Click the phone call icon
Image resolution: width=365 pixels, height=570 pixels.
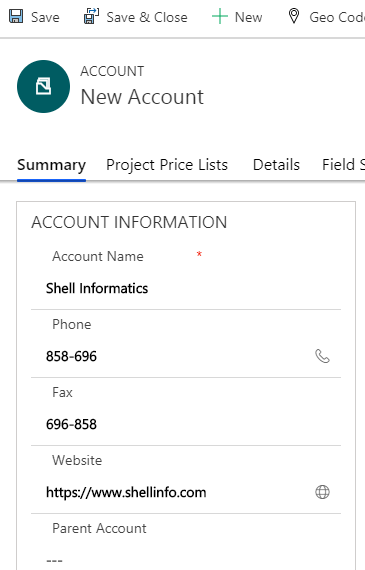[322, 356]
